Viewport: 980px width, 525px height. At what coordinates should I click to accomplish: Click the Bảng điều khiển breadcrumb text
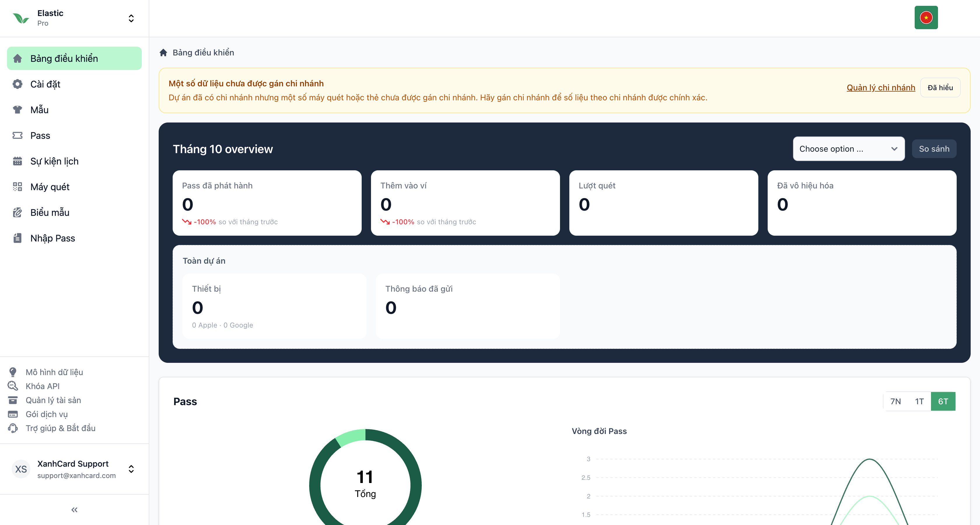[x=203, y=52]
